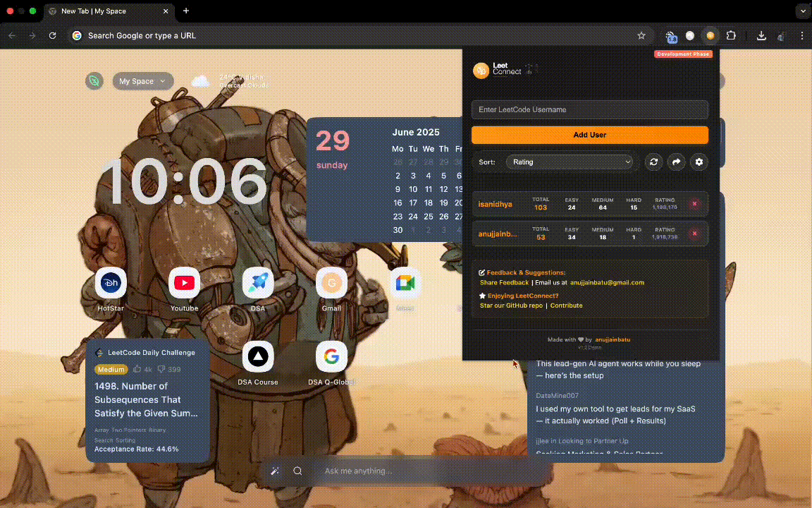
Task: Click the 4k thumbs-up count
Action: point(143,369)
